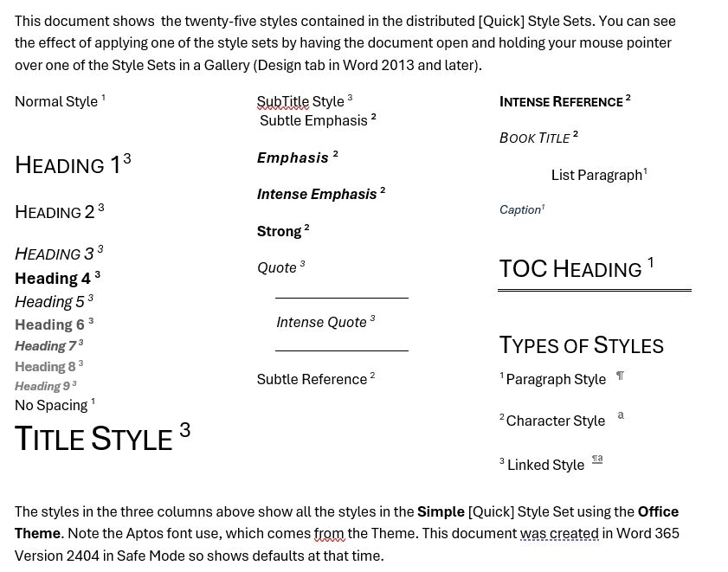Click the pilcrow icon beside Paragraph Style
The image size is (728, 572).
click(620, 376)
